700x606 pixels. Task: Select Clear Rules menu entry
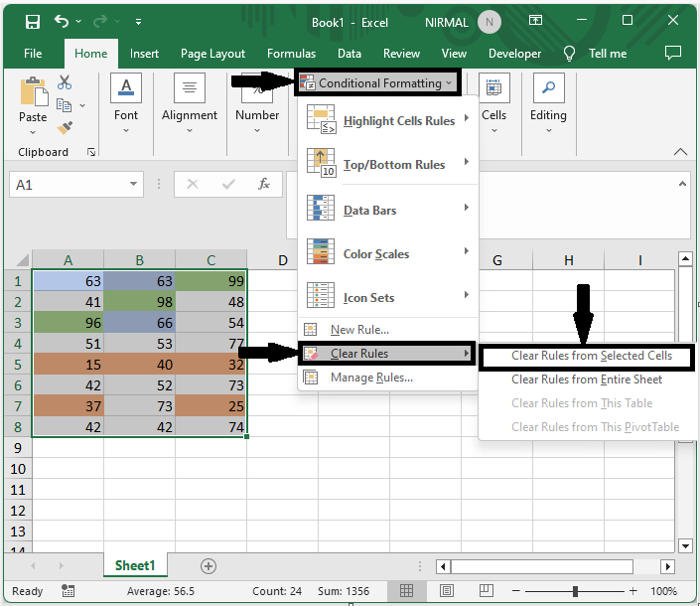click(386, 354)
